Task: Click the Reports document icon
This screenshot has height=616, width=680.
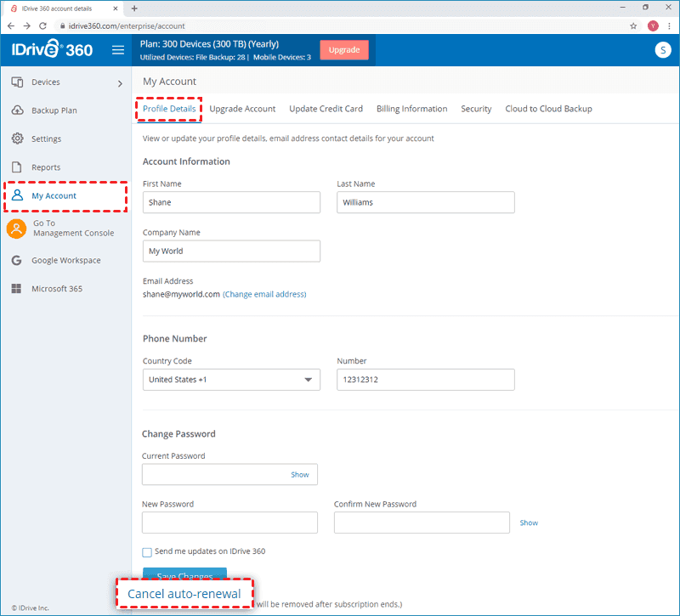Action: click(x=16, y=167)
